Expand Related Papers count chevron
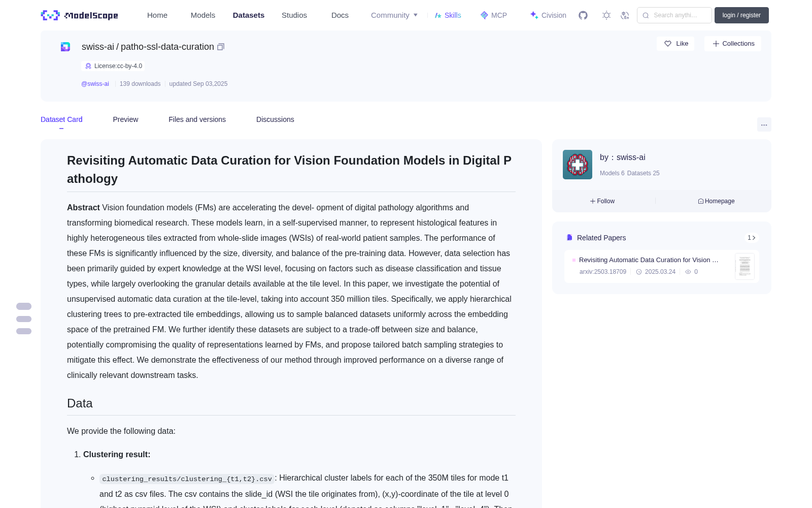This screenshot has width=812, height=508. tap(752, 238)
